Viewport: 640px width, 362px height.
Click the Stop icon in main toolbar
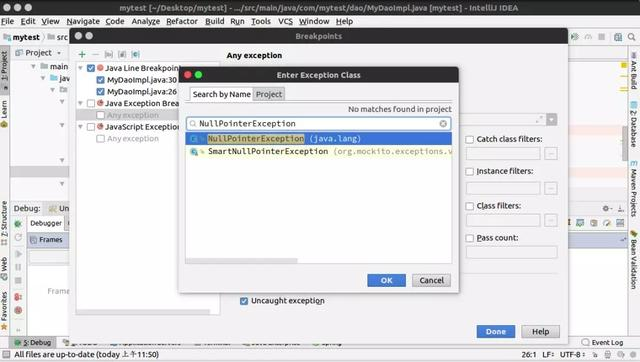coord(602,37)
